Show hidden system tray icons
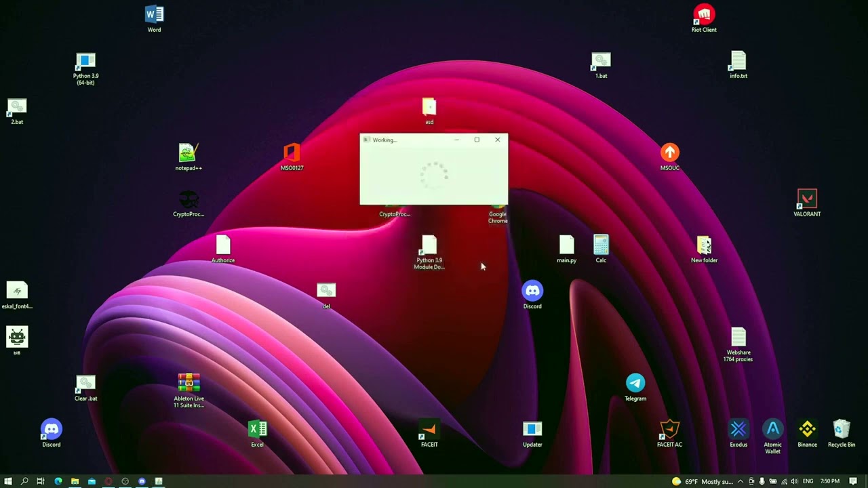 tap(741, 481)
